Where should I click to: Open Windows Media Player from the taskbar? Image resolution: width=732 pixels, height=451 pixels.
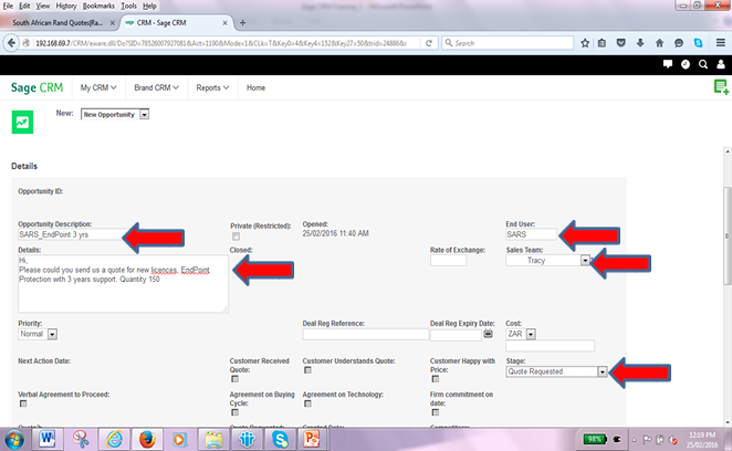(x=180, y=439)
